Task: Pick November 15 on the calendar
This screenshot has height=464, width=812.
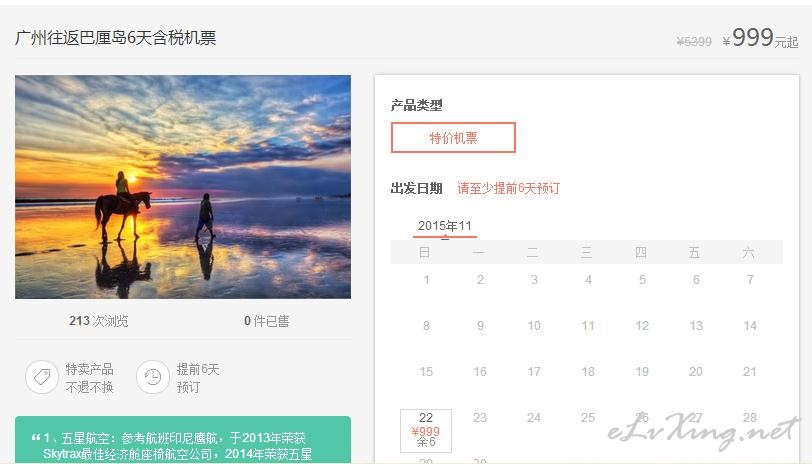Action: pyautogui.click(x=426, y=371)
